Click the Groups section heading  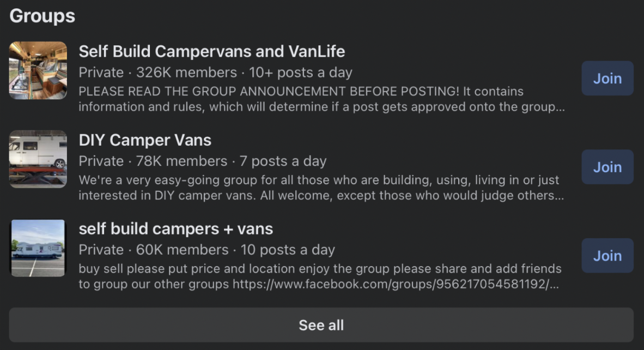(x=42, y=16)
